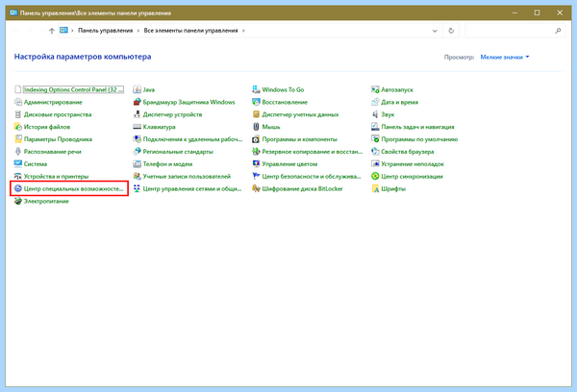Open the Мелкие значки view dropdown
This screenshot has height=392, width=577.
[505, 57]
